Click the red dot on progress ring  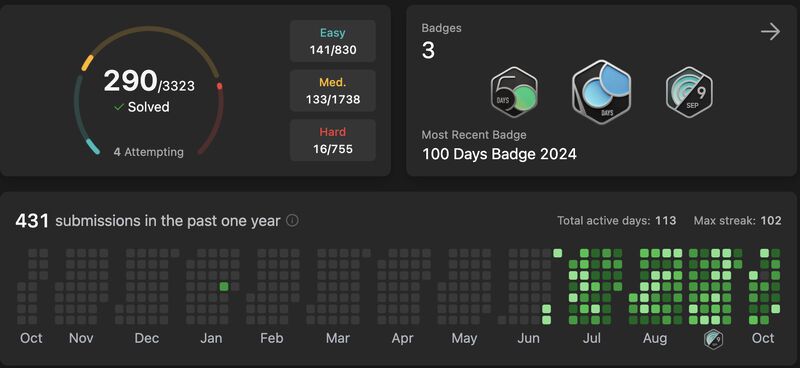point(219,86)
